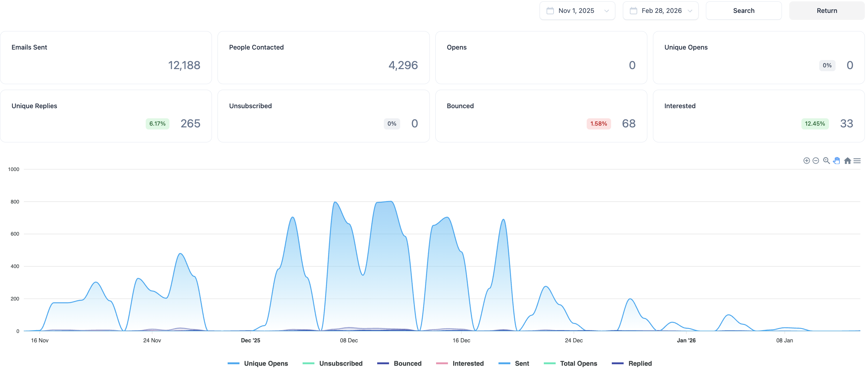Click the Unique Opens card title
The height and width of the screenshot is (379, 868).
686,47
